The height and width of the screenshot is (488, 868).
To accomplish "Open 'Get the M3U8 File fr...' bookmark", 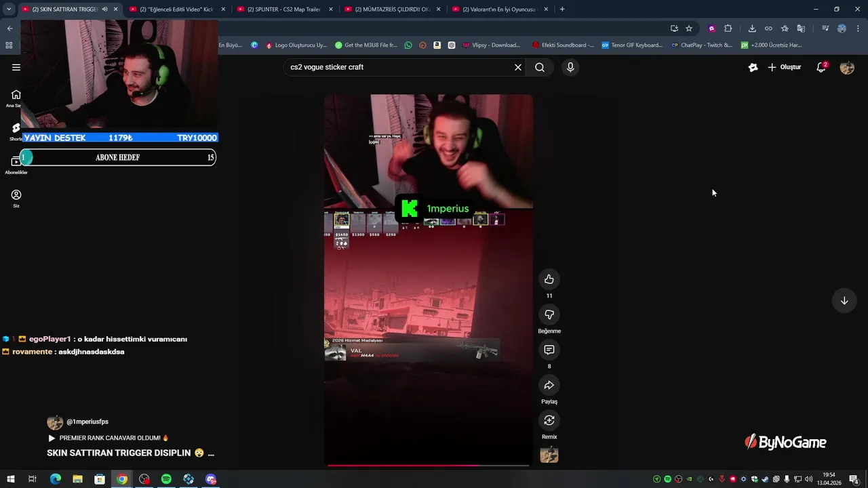I will point(366,45).
